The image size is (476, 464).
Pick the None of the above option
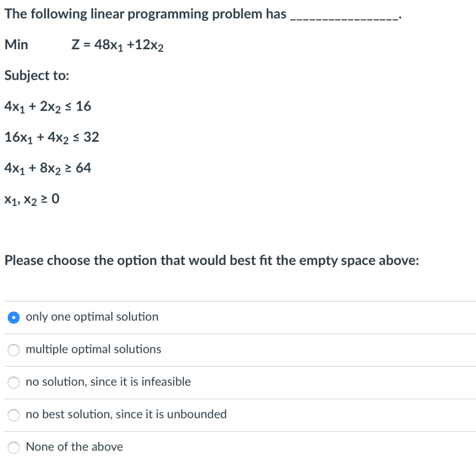(x=13, y=447)
